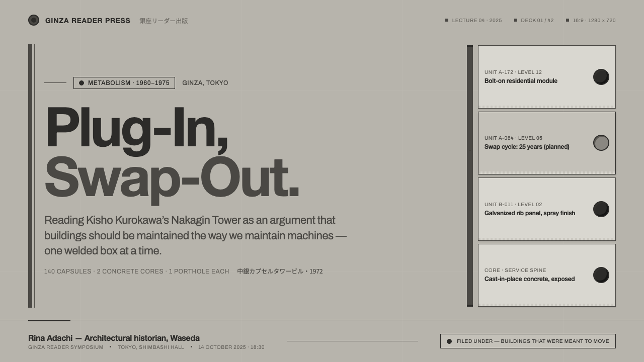The height and width of the screenshot is (362, 644).
Task: Click the UNIT B-011 · LEVEL 02 label
Action: coord(513,205)
